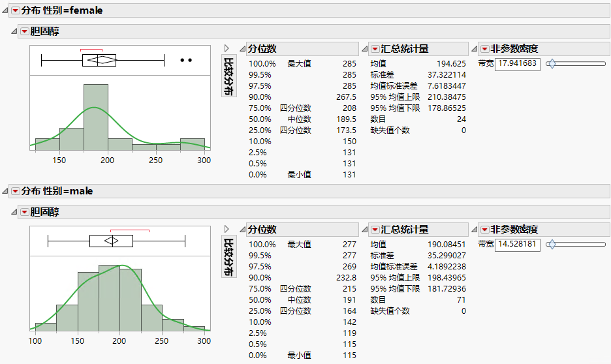
Task: Collapse the male 非参数密度 section
Action: point(474,230)
